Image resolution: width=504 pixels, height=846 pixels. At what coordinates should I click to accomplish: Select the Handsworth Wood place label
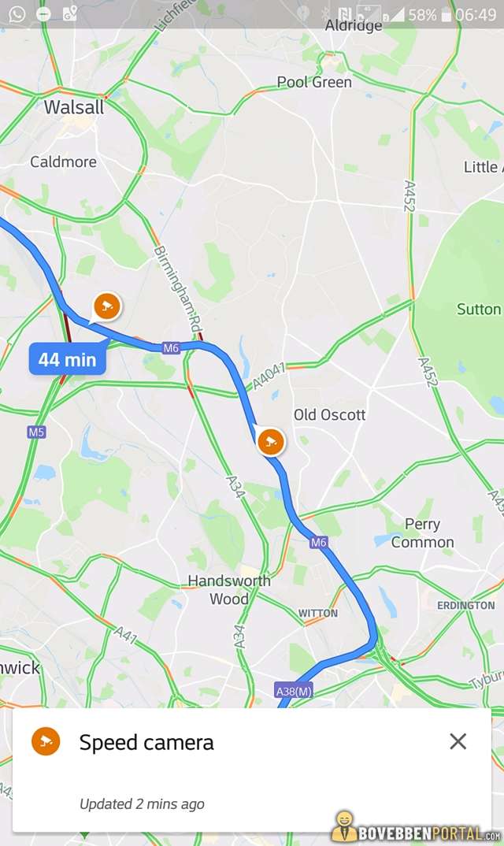coord(229,589)
